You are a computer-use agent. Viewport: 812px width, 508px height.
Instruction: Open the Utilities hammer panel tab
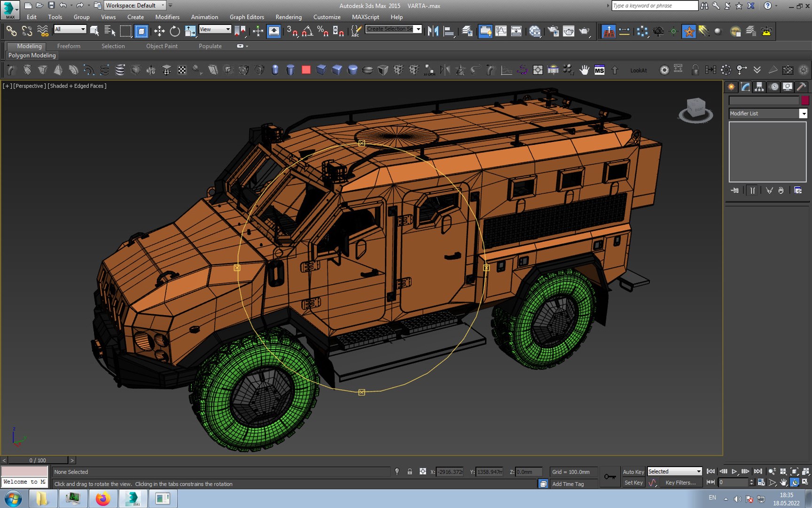pos(802,87)
